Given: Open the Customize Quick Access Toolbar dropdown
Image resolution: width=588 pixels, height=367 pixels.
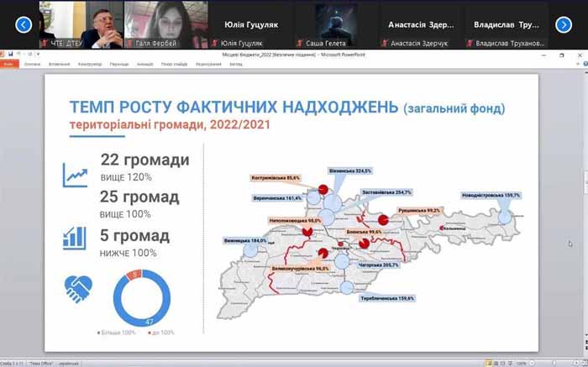Looking at the screenshot, I should click(x=38, y=55).
